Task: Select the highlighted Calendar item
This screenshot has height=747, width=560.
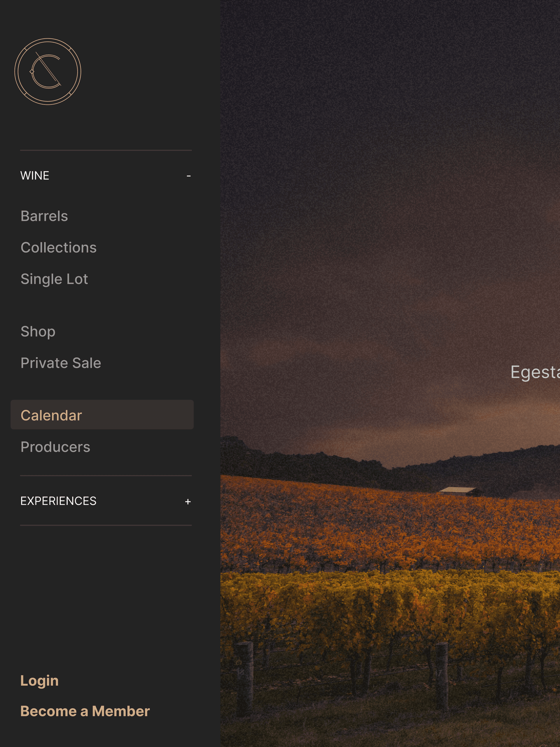Action: [102, 415]
